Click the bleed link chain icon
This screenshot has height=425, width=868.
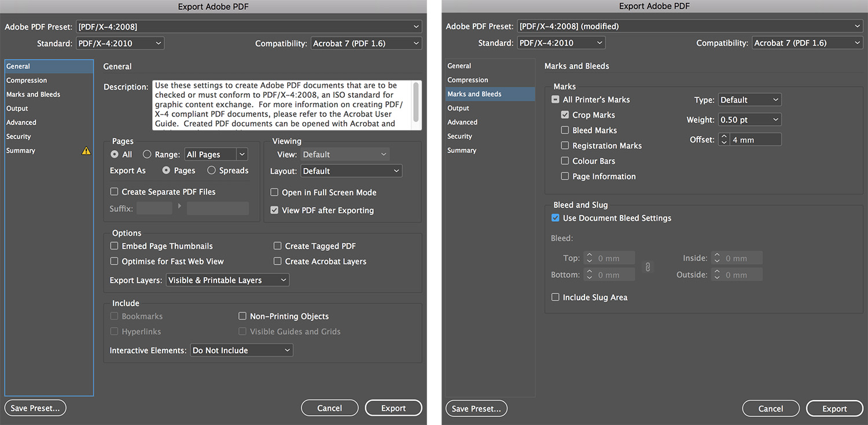tap(648, 267)
